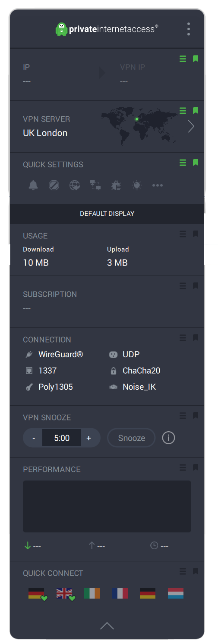This screenshot has width=218, height=644.
Task: Increase snooze time with plus button
Action: [89, 438]
